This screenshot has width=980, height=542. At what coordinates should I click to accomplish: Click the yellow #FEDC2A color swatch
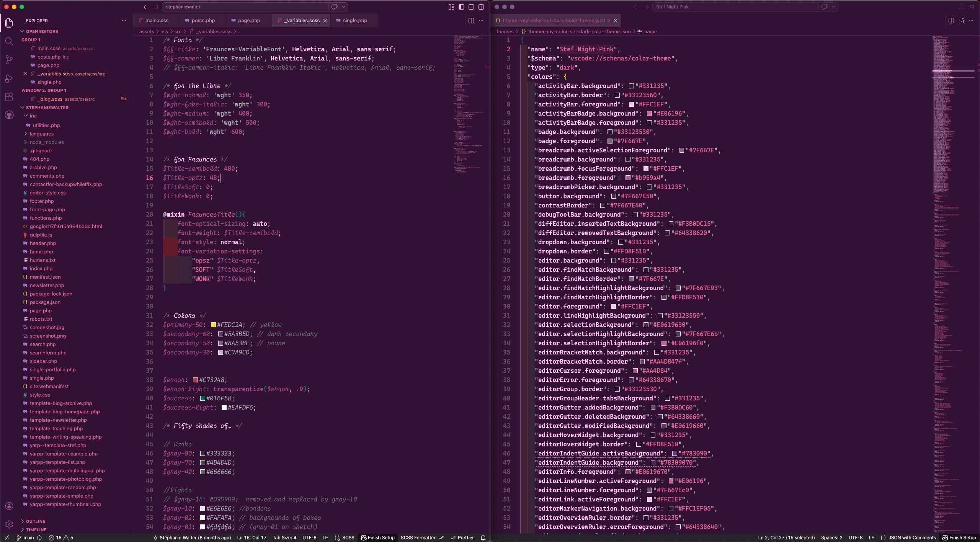click(x=213, y=325)
